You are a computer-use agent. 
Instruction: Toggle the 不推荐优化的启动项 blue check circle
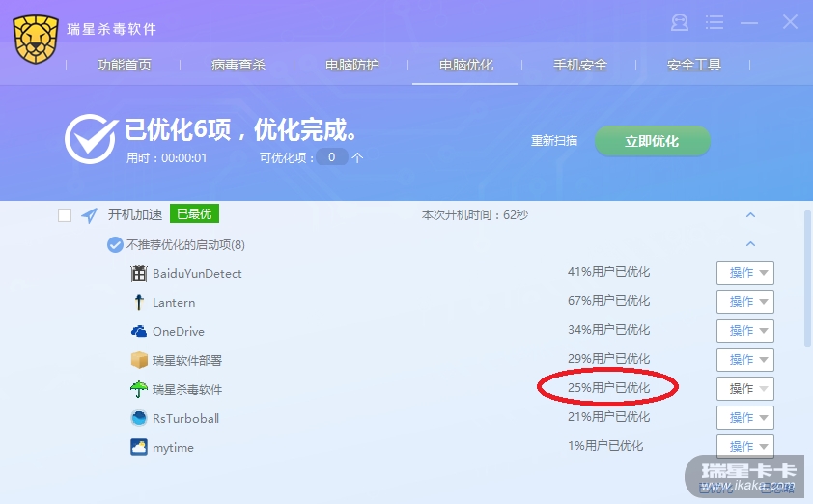[x=115, y=244]
